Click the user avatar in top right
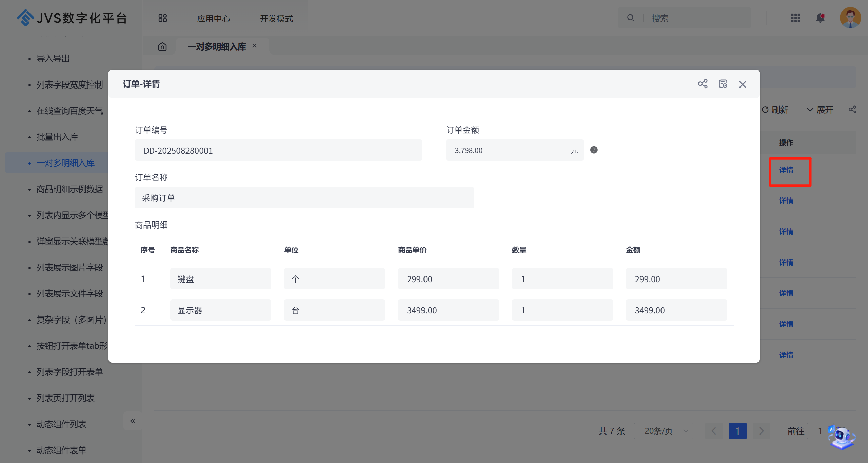Screen dimensions: 868x463 [850, 18]
